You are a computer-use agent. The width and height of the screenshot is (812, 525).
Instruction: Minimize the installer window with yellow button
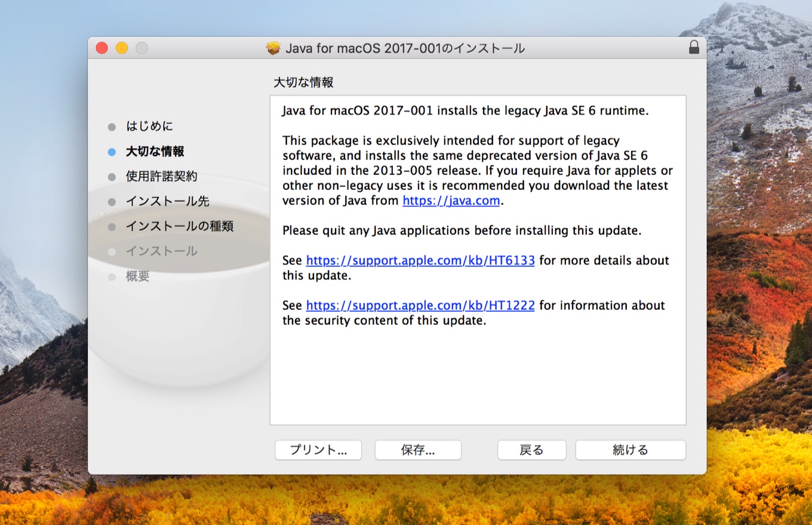122,48
